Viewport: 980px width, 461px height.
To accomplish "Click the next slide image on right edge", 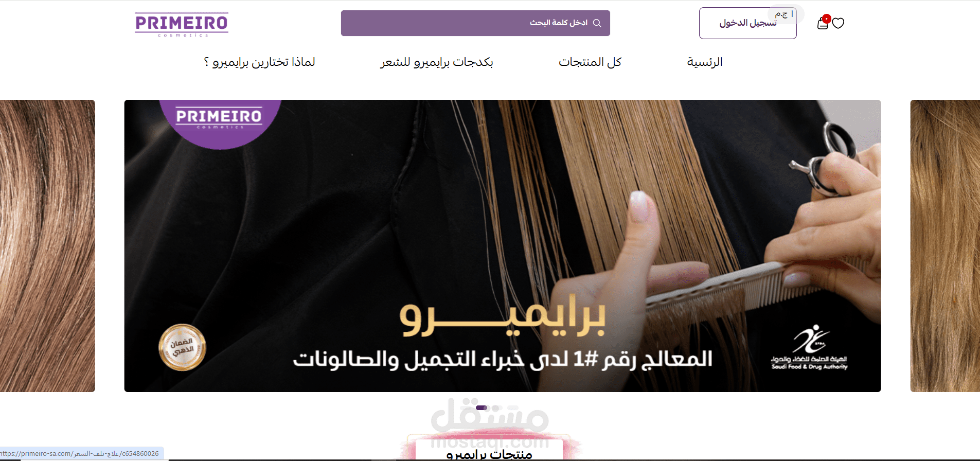I will point(945,246).
